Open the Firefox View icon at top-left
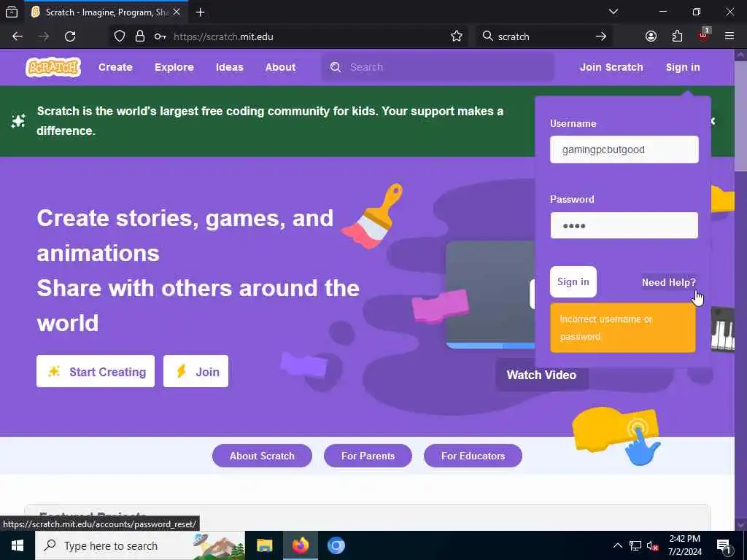This screenshot has width=747, height=560. pos(12,12)
